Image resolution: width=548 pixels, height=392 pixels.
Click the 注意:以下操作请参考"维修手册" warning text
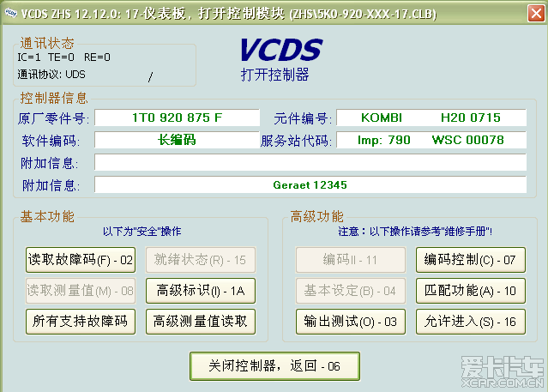click(x=415, y=232)
